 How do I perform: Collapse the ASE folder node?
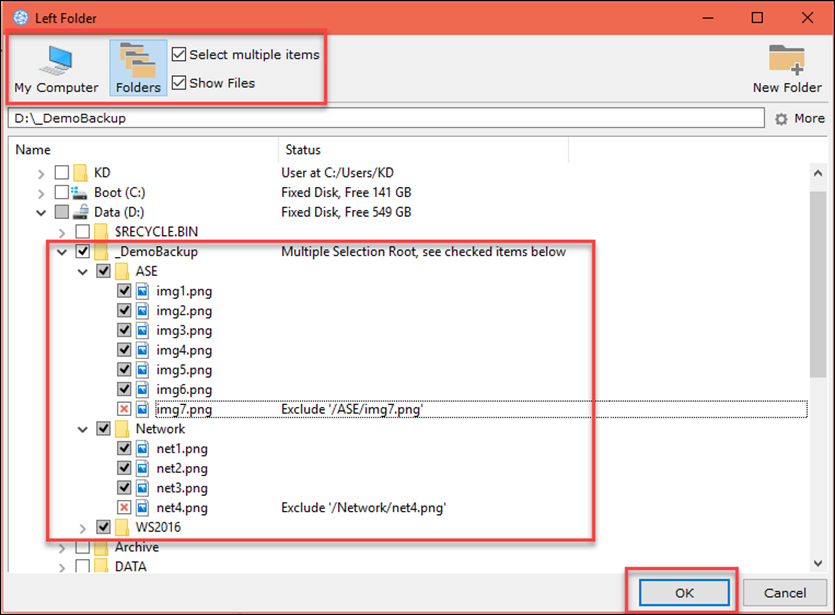tap(83, 272)
